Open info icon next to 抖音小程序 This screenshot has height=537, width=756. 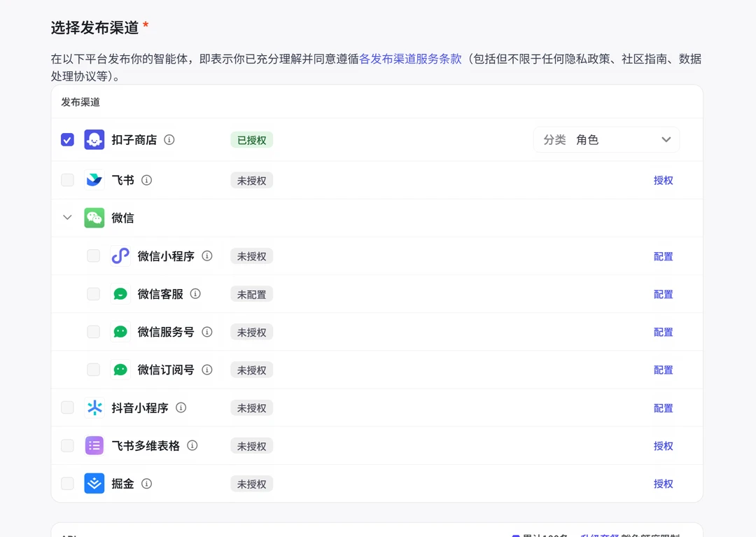(181, 407)
